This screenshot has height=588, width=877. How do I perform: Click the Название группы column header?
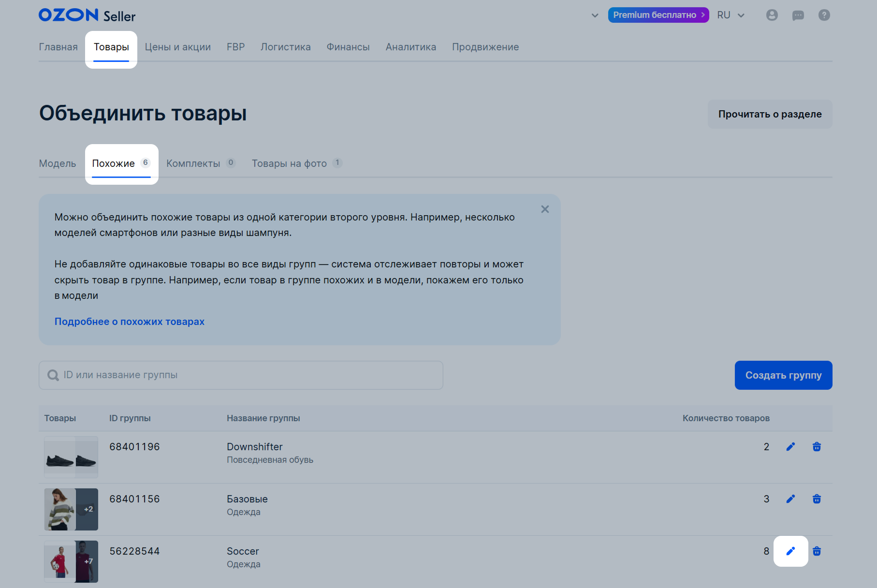tap(263, 418)
